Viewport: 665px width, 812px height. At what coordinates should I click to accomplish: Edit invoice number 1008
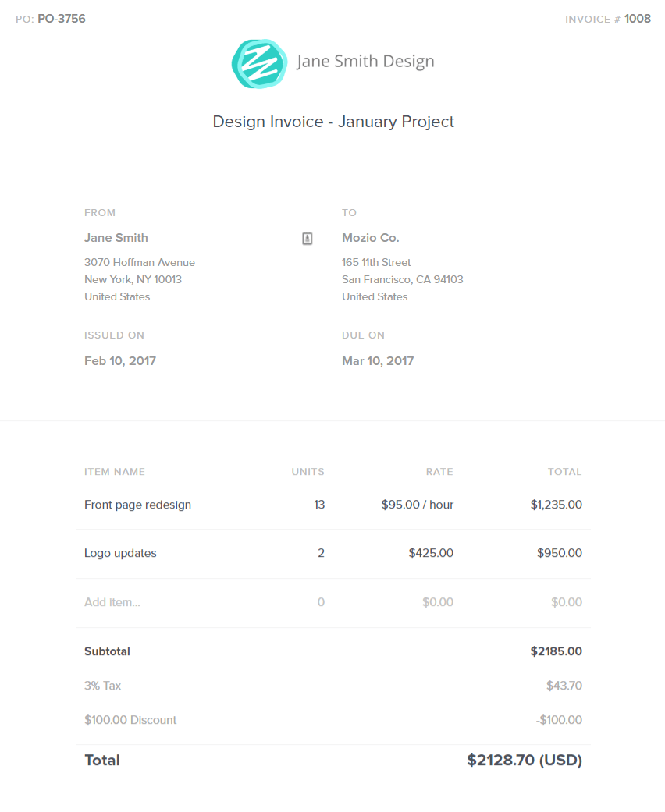point(637,19)
